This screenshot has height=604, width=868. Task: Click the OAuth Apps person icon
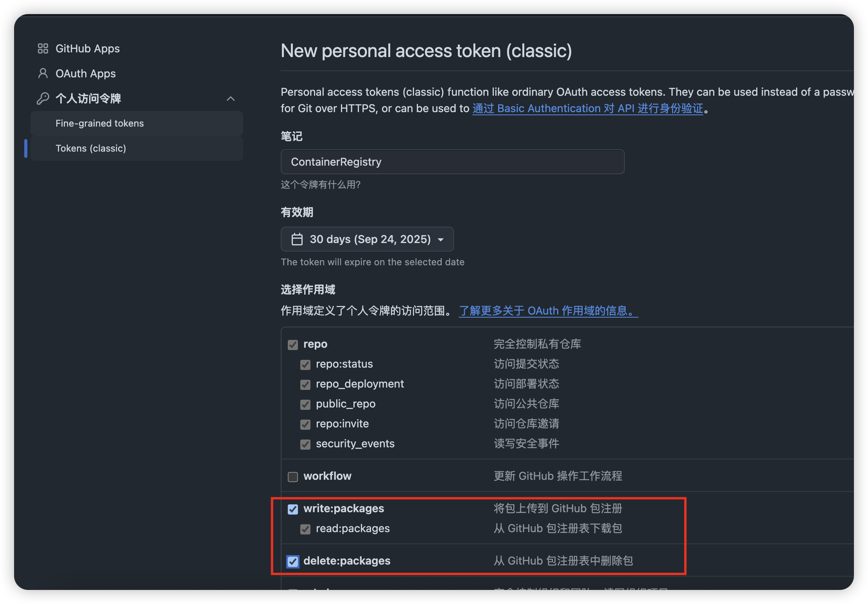point(43,73)
